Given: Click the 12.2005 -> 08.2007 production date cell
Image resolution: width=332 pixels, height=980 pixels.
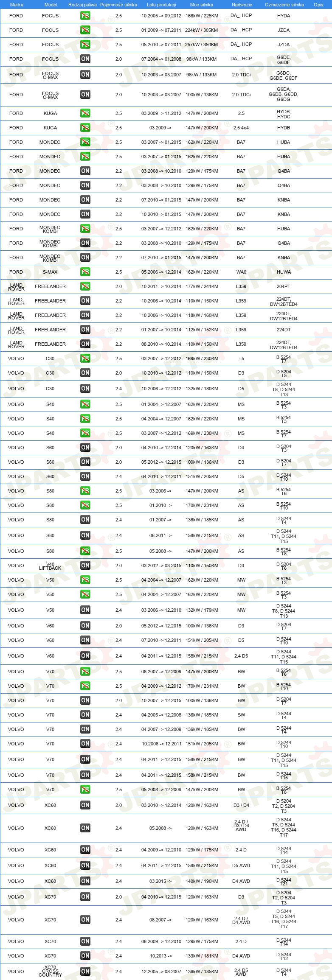Looking at the screenshot, I should (161, 972).
